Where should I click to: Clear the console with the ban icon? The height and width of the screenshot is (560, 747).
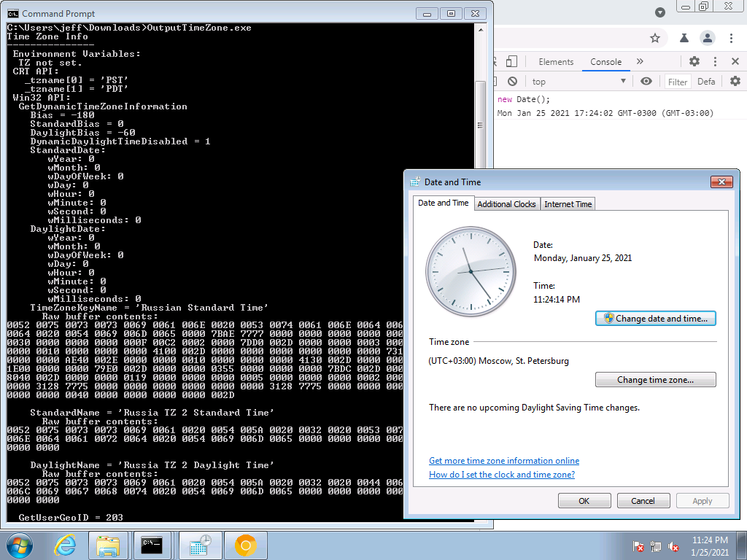coord(513,82)
